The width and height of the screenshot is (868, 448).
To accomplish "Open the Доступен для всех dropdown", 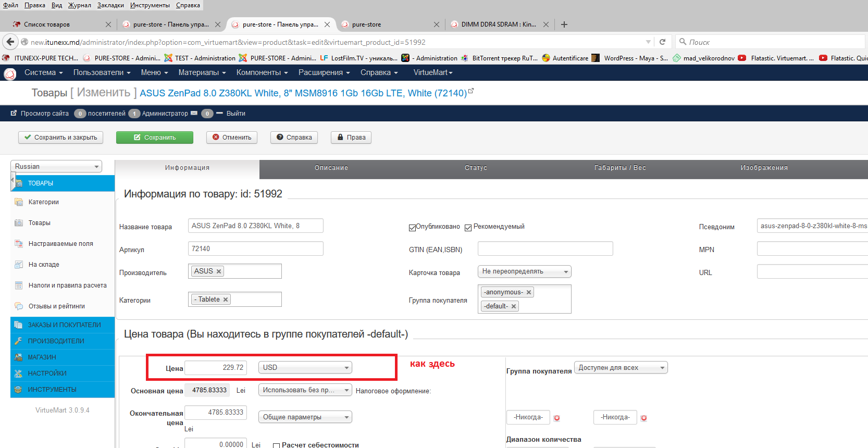I will pyautogui.click(x=621, y=368).
